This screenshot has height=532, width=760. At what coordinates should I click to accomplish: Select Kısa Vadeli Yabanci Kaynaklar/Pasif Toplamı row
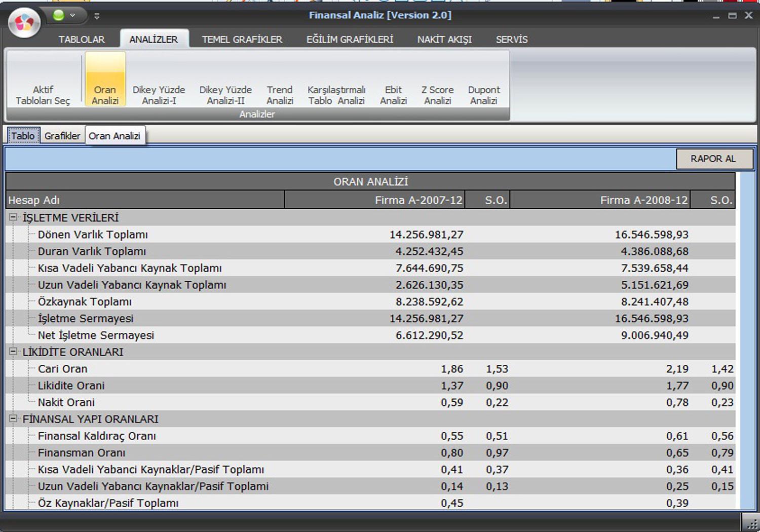point(370,469)
